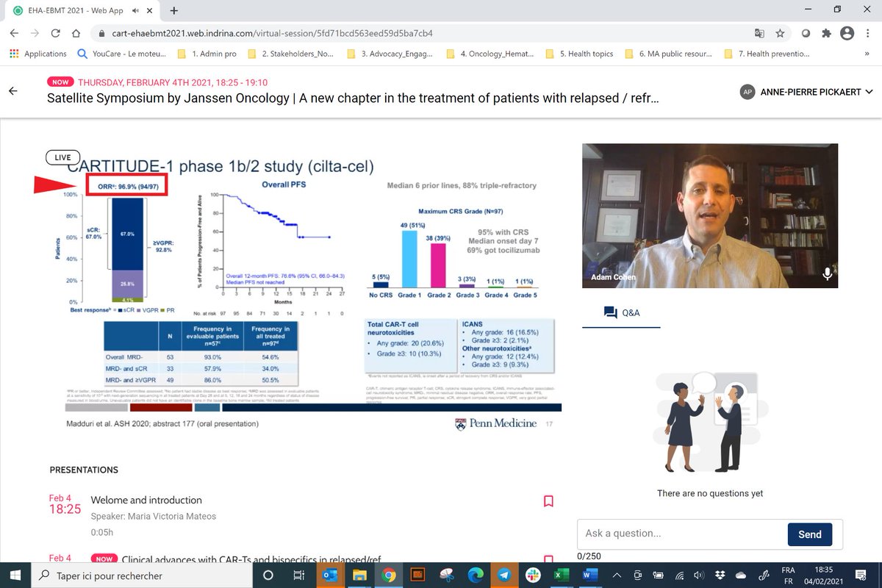Open the volume speaker tray icon
This screenshot has height=588, width=882.
coord(700,576)
